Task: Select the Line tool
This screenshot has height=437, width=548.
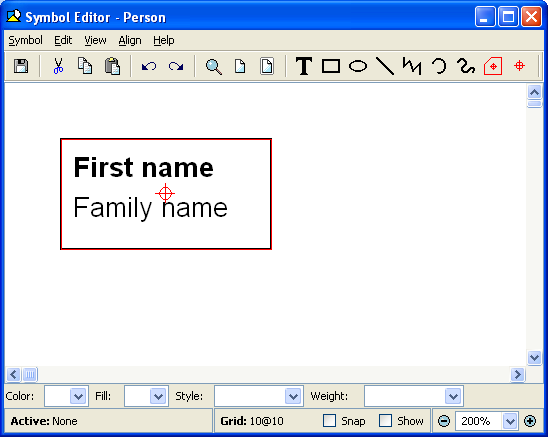Action: coord(385,66)
